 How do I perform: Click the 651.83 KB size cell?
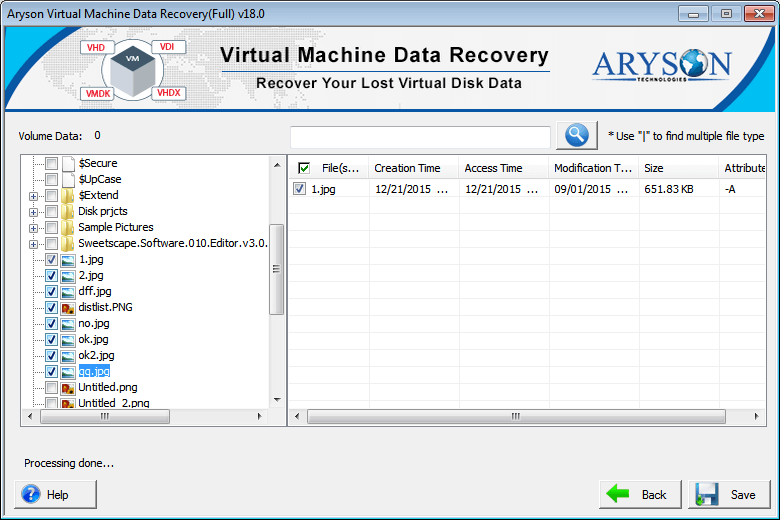[x=669, y=189]
